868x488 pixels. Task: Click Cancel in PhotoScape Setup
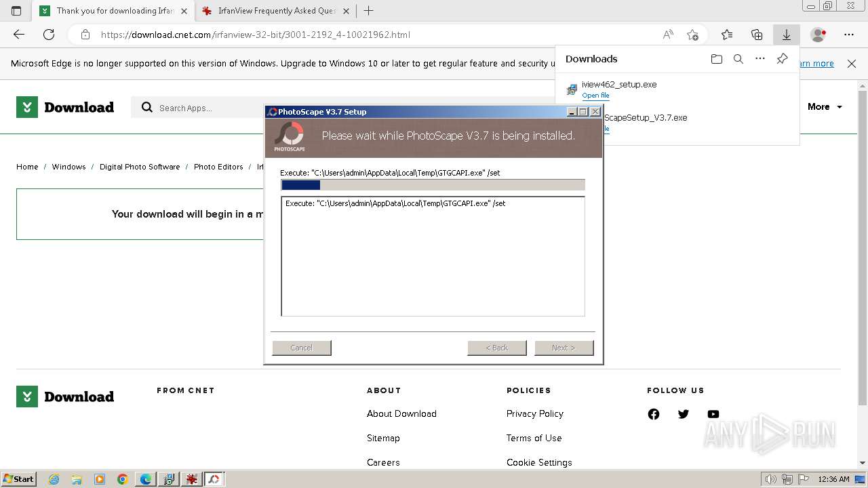(302, 348)
